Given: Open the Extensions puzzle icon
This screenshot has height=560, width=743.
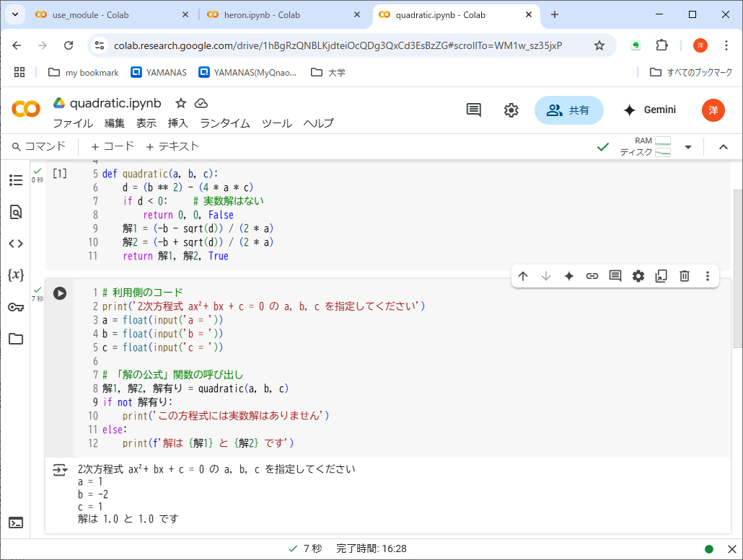Looking at the screenshot, I should (x=661, y=45).
